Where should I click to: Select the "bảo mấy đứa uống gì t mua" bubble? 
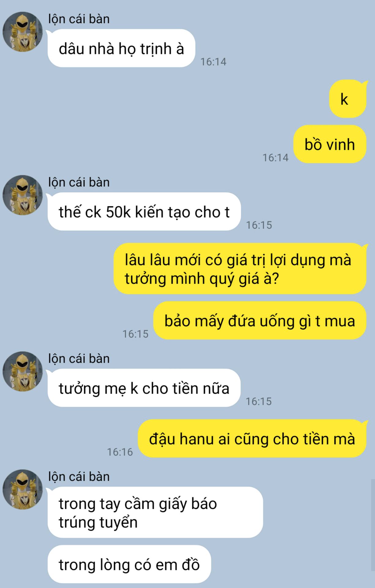click(260, 320)
